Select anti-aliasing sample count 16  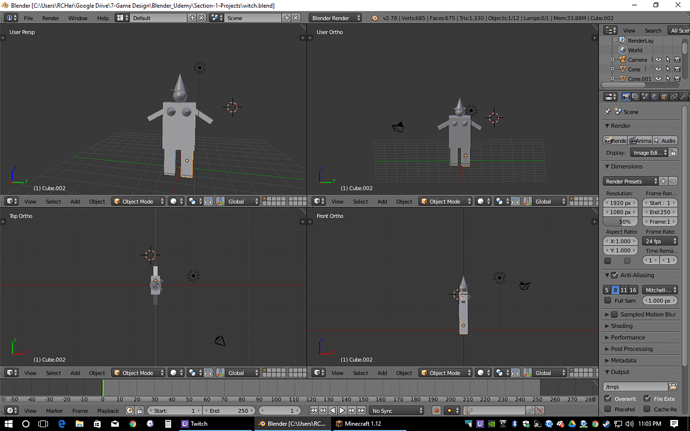tap(633, 290)
